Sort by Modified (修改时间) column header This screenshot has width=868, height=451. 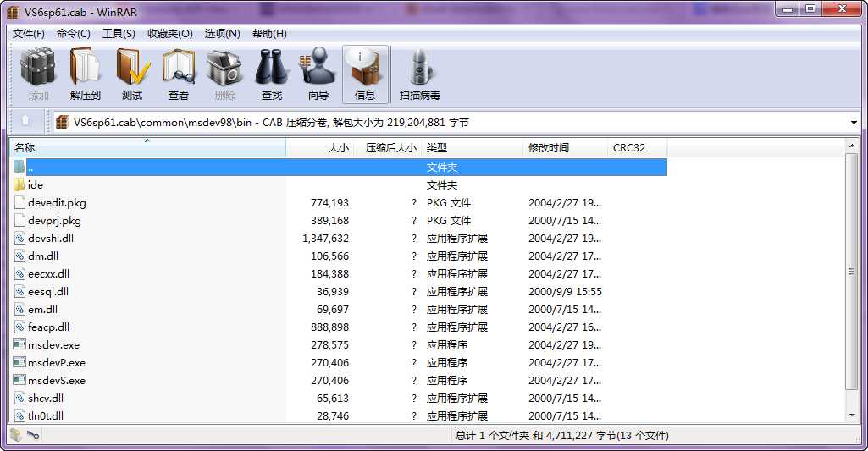(565, 148)
